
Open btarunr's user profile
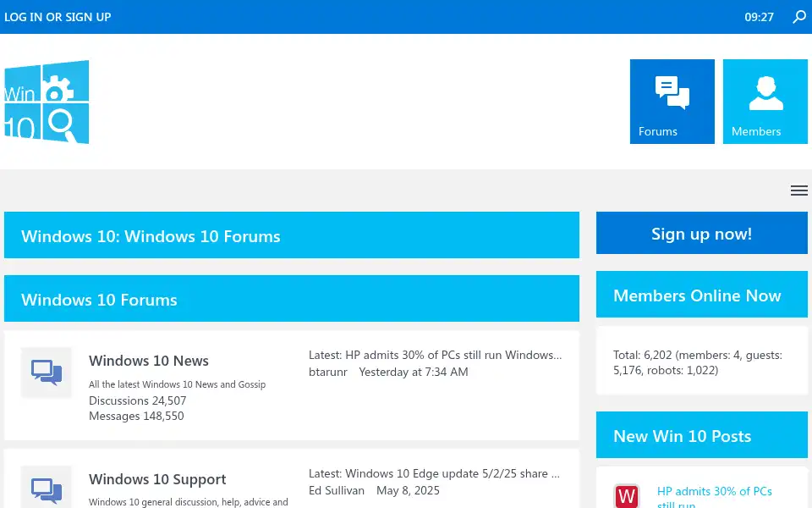tap(328, 373)
